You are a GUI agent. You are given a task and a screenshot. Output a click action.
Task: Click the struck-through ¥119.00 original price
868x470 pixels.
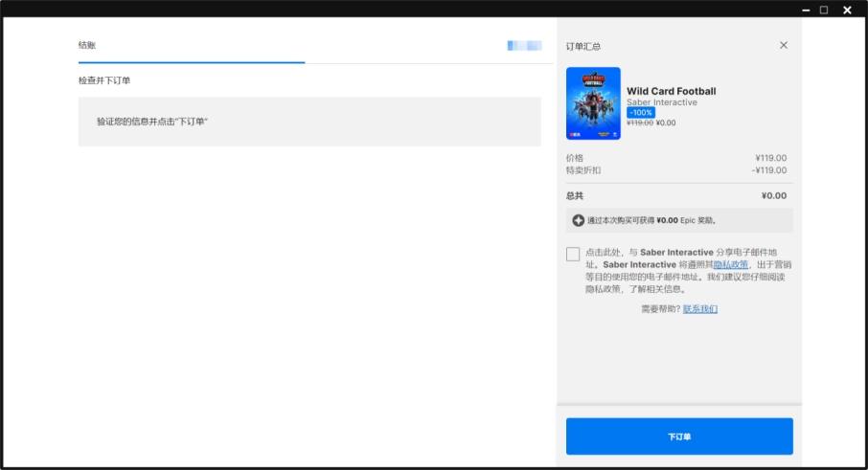point(639,123)
